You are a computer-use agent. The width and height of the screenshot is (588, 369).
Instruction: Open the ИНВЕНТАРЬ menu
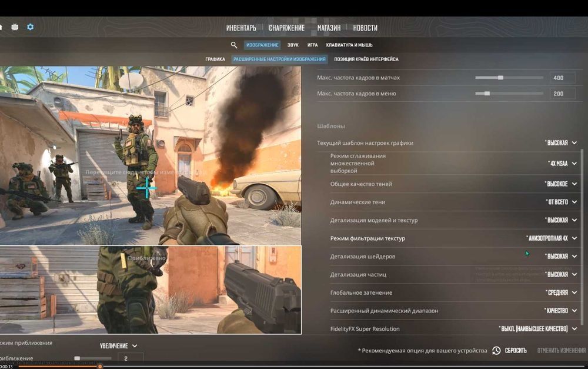pos(241,28)
